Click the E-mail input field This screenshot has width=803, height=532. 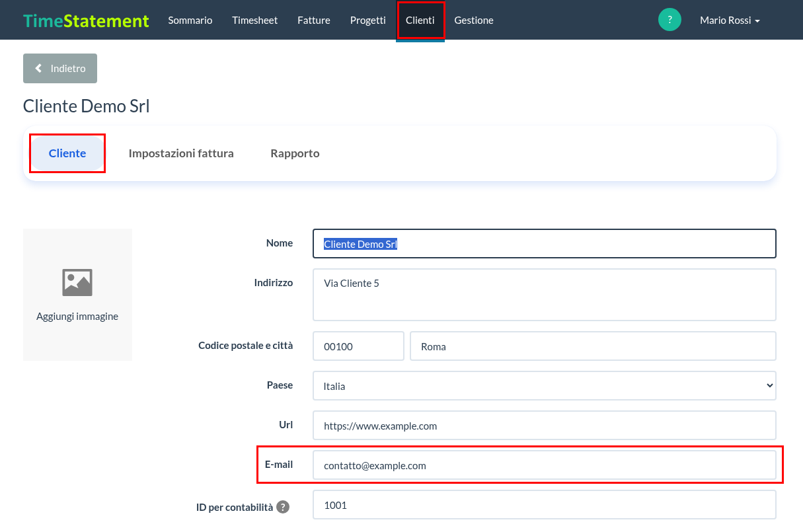[545, 465]
